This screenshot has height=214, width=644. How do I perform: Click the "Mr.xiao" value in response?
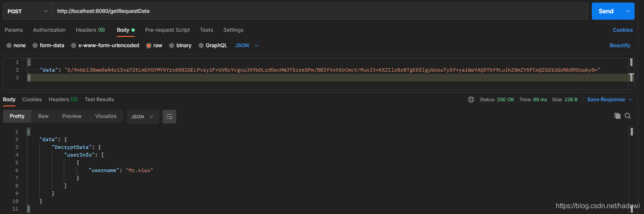click(139, 170)
